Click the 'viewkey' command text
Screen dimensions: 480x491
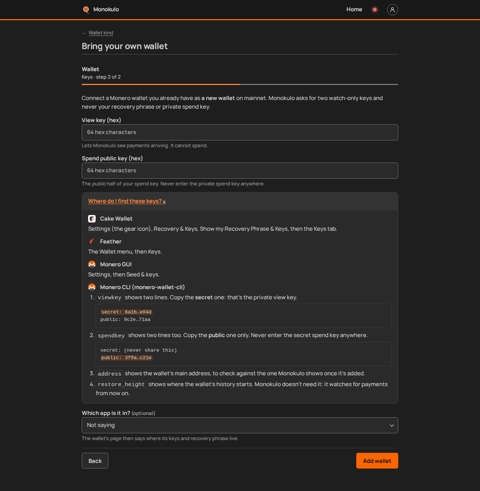tap(110, 298)
